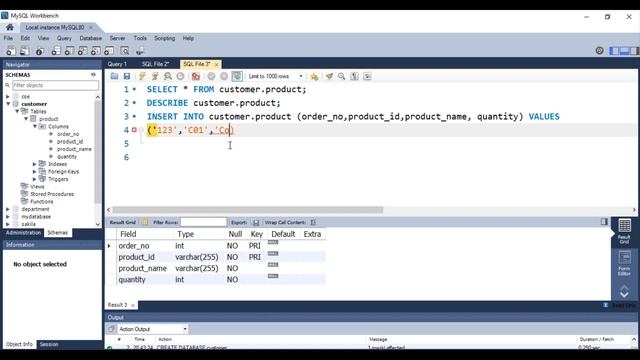Open a script file in the editor
640x360 pixels.
pos(114,76)
